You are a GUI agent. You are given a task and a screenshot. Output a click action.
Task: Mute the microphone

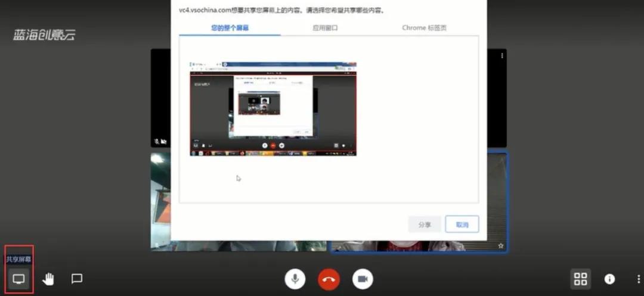coord(295,279)
